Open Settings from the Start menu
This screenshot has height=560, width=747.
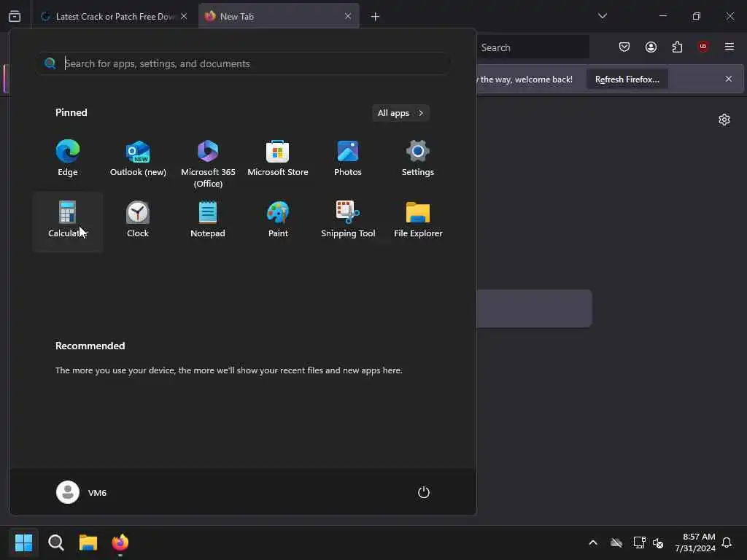pyautogui.click(x=418, y=159)
